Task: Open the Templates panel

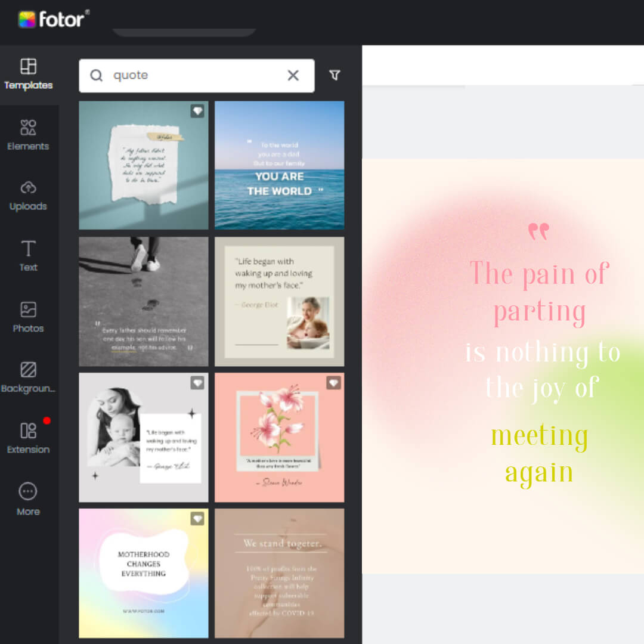Action: pyautogui.click(x=29, y=75)
